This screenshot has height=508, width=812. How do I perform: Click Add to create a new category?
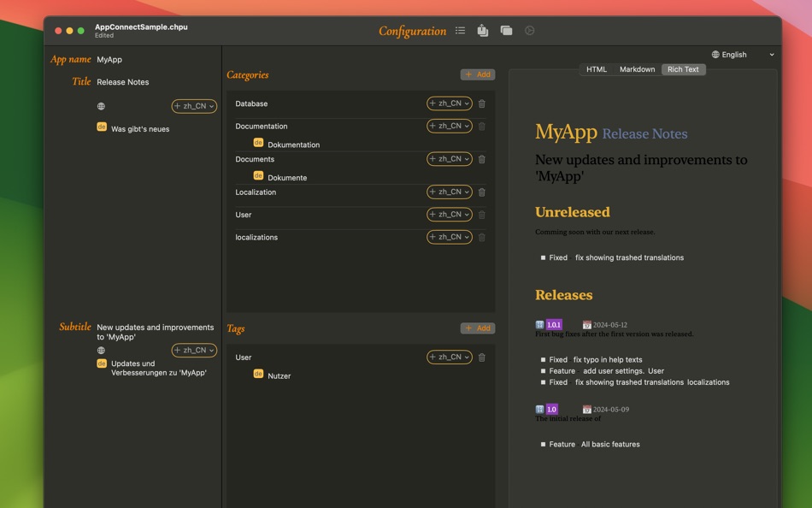coord(478,74)
